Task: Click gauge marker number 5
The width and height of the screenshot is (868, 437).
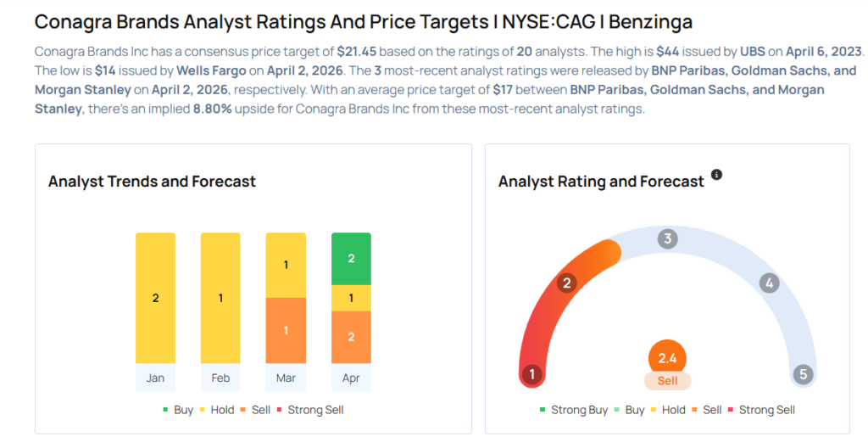Action: pos(802,374)
